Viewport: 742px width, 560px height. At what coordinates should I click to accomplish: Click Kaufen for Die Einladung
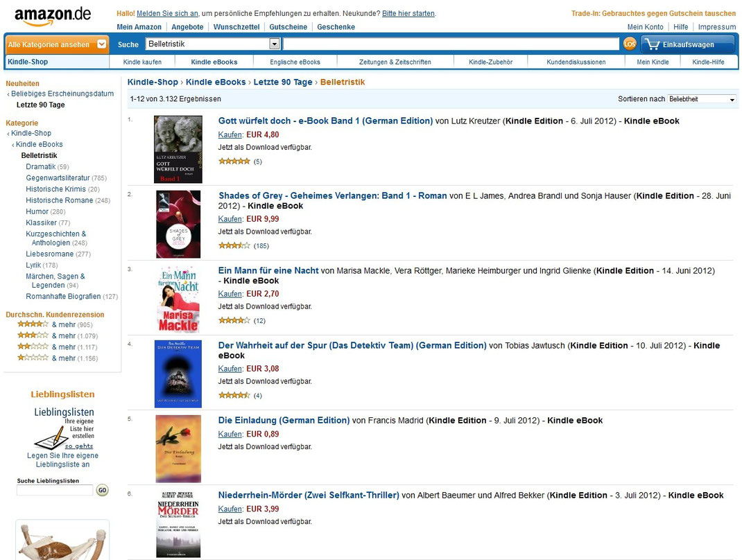[x=230, y=434]
